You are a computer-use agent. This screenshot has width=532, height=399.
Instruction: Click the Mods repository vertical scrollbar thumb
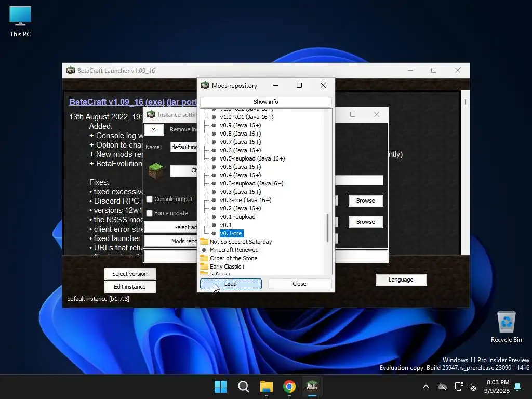tap(328, 228)
